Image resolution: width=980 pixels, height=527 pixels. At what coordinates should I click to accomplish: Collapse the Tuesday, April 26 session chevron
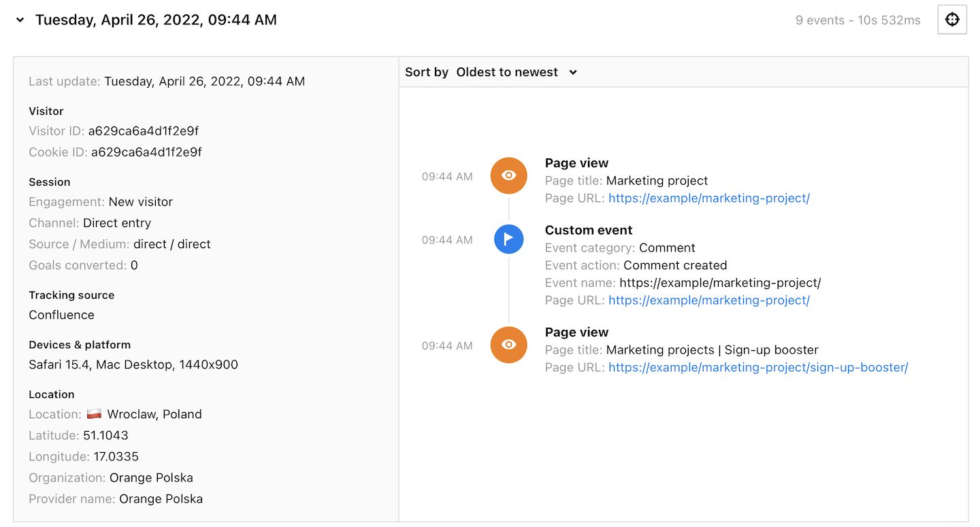(x=20, y=20)
